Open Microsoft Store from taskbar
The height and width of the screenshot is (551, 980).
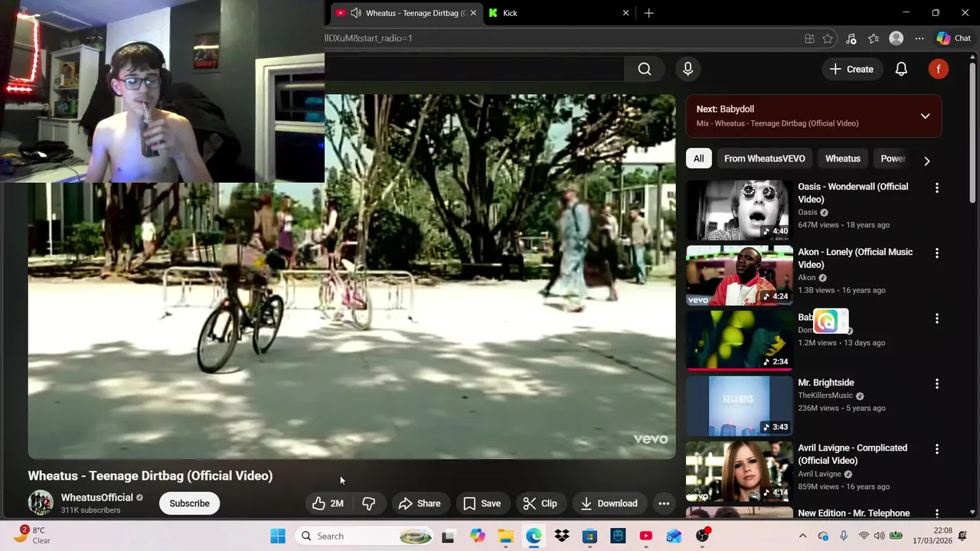point(590,536)
